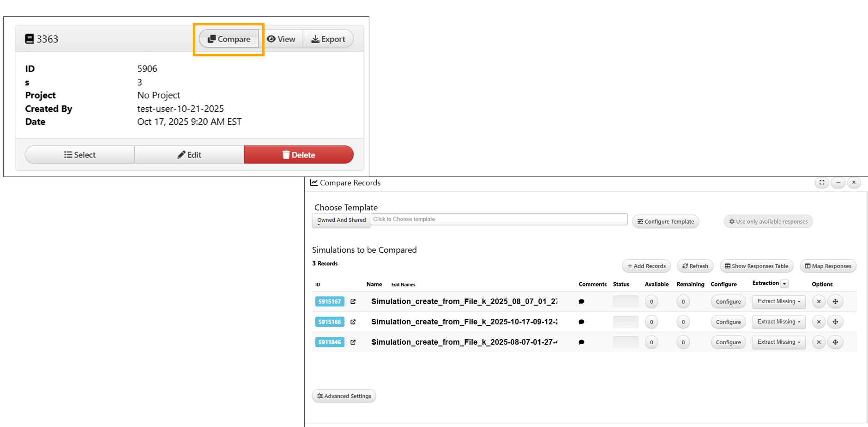
Task: Open Owned And Shared dropdown
Action: click(x=341, y=220)
